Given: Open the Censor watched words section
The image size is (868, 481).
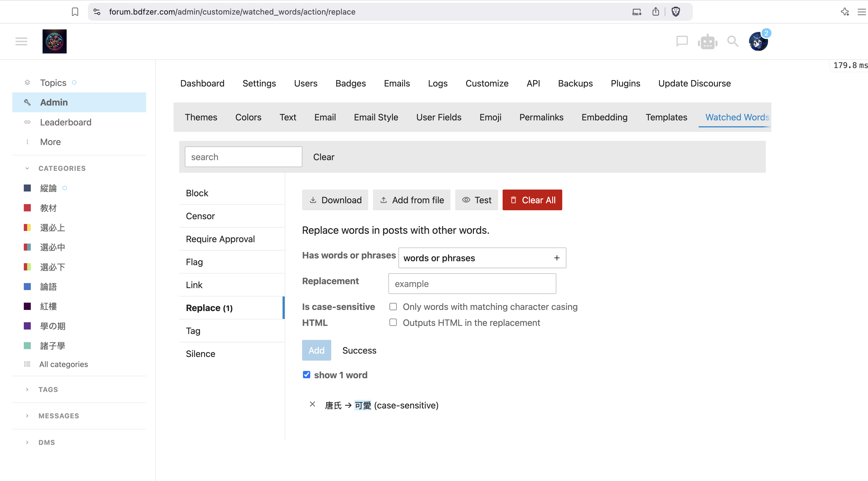Looking at the screenshot, I should (200, 216).
